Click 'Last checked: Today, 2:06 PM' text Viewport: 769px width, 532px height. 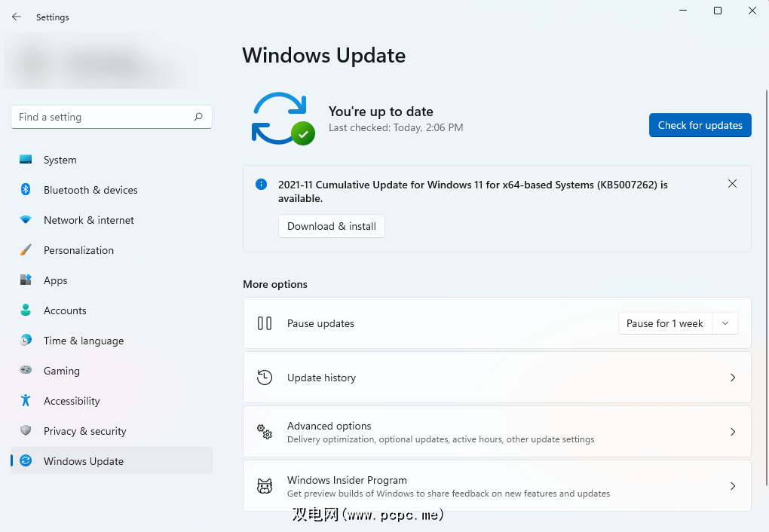tap(396, 127)
